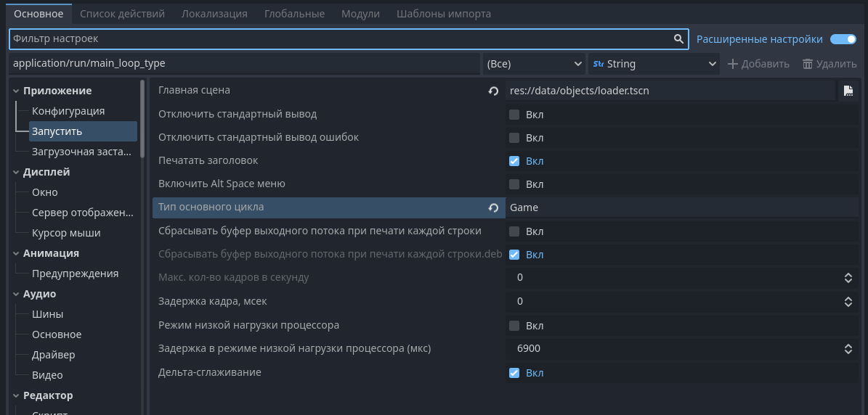Click the search magnifier icon in the filter field
This screenshot has height=415, width=868.
point(678,39)
